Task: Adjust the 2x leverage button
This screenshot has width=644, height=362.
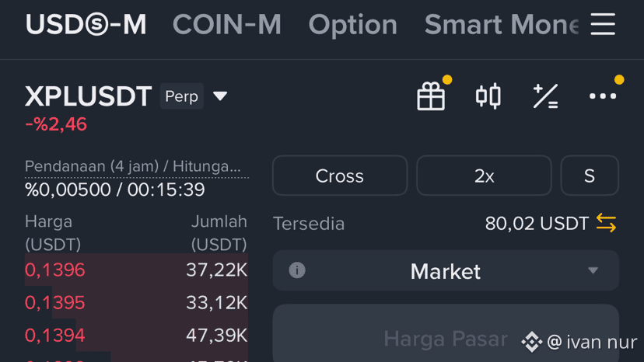Action: 484,176
